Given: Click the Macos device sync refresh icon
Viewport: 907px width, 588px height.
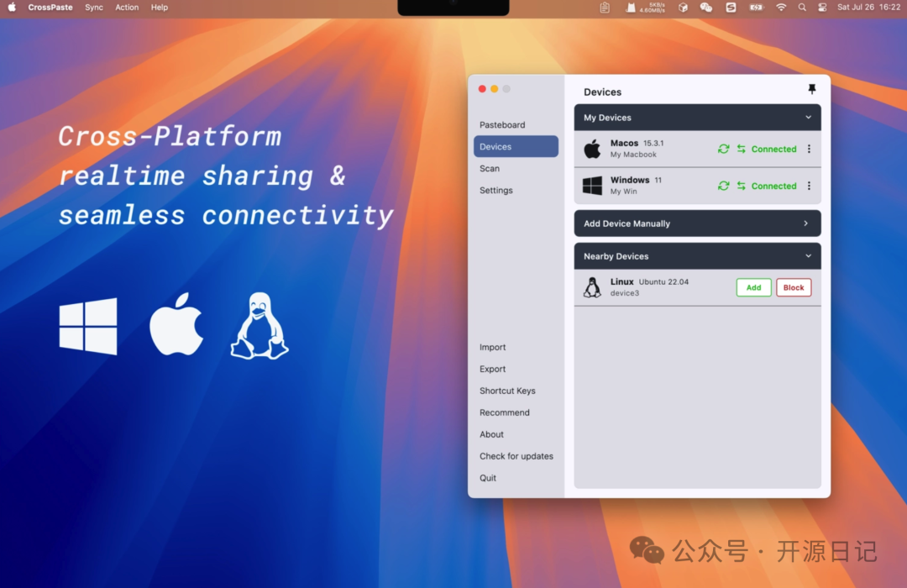Looking at the screenshot, I should [x=723, y=150].
